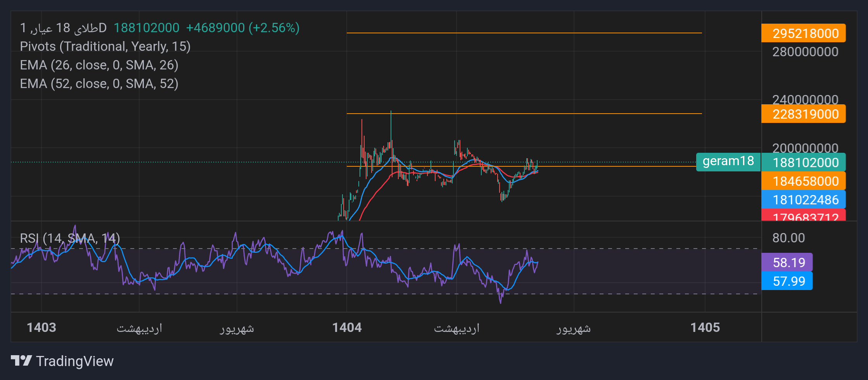
Task: Click the اردیبهشت label after 1404
Action: [456, 328]
